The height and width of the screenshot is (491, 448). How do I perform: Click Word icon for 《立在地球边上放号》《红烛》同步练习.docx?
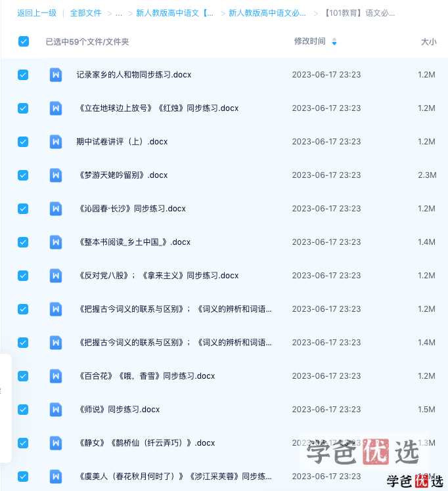pyautogui.click(x=56, y=108)
